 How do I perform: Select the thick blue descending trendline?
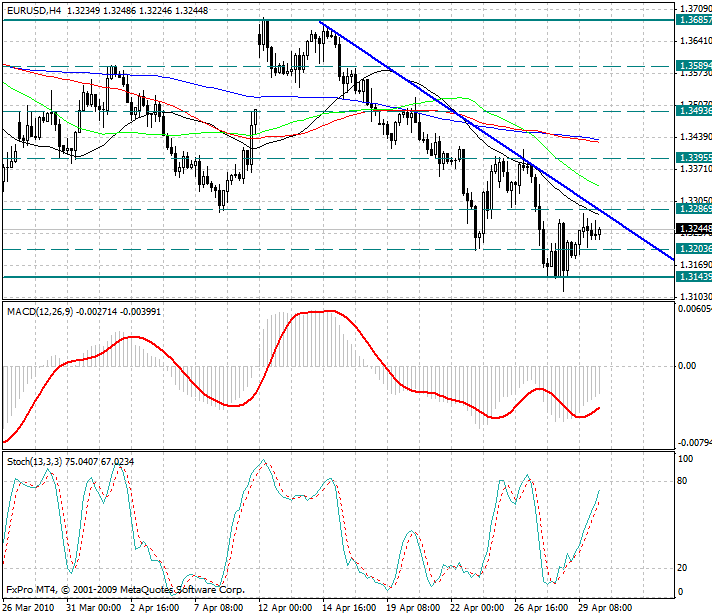point(497,141)
